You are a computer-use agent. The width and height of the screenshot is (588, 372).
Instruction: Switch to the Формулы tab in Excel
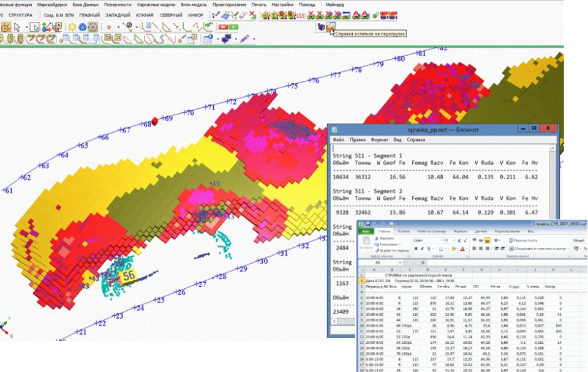[x=461, y=231]
